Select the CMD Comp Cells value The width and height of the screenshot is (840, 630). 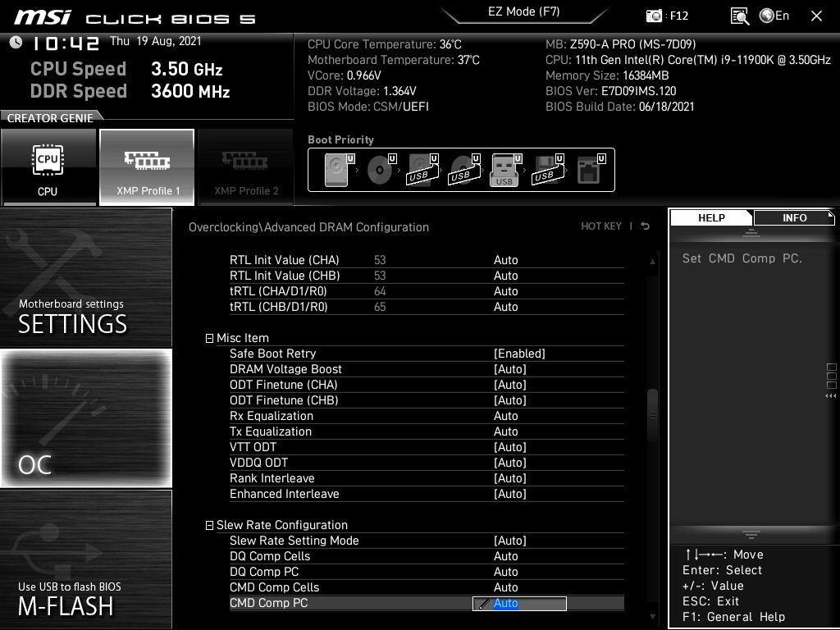(505, 587)
